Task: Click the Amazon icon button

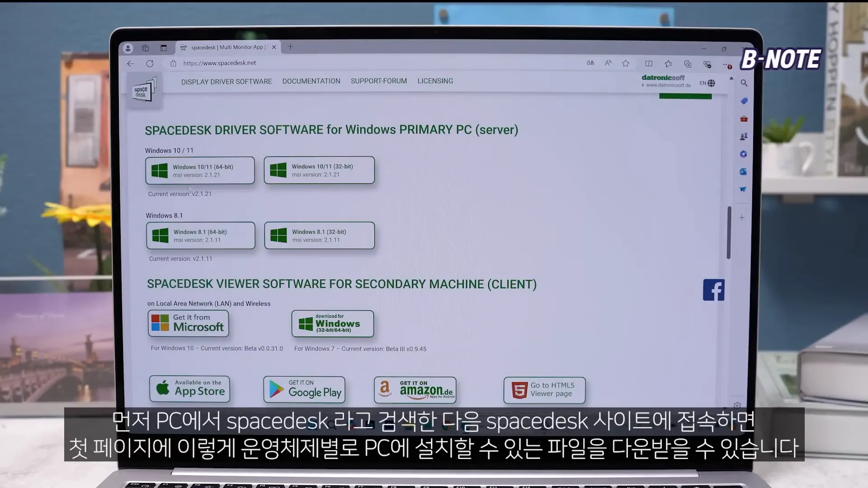Action: coord(415,389)
